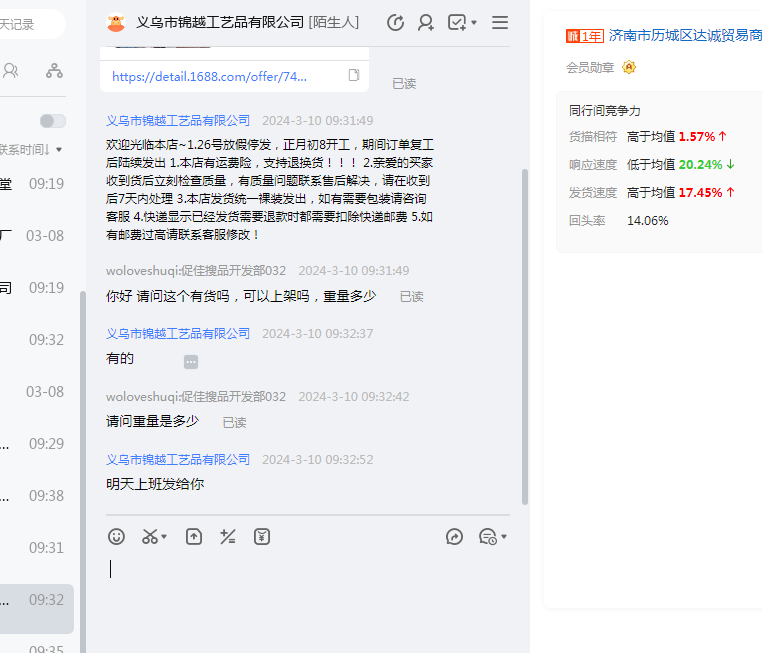This screenshot has height=653, width=762.
Task: Click the ellipsis bubble next to 有的
Action: [191, 362]
